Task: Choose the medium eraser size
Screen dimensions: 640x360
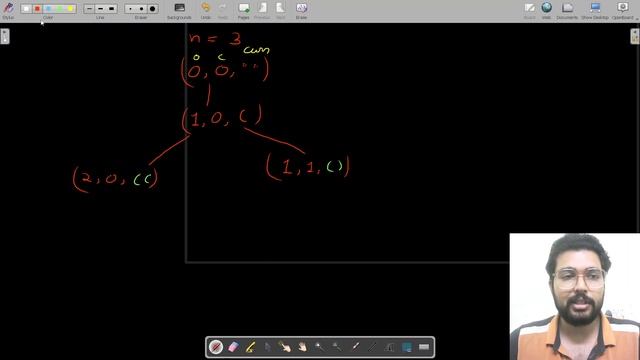Action: (141, 9)
